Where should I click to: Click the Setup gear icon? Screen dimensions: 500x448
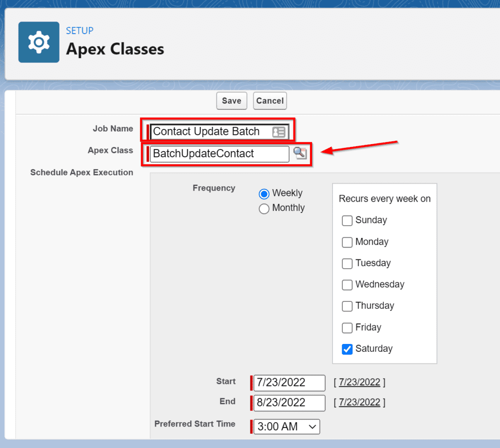(x=39, y=42)
